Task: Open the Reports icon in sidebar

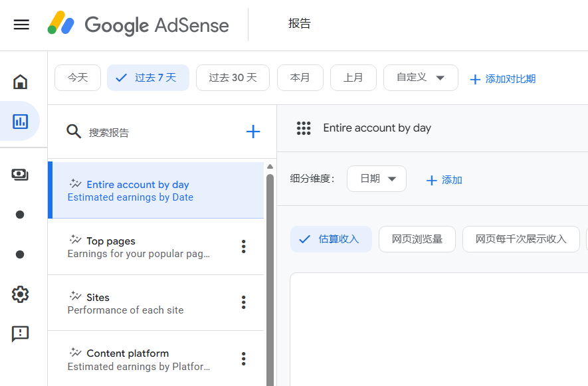Action: [21, 121]
